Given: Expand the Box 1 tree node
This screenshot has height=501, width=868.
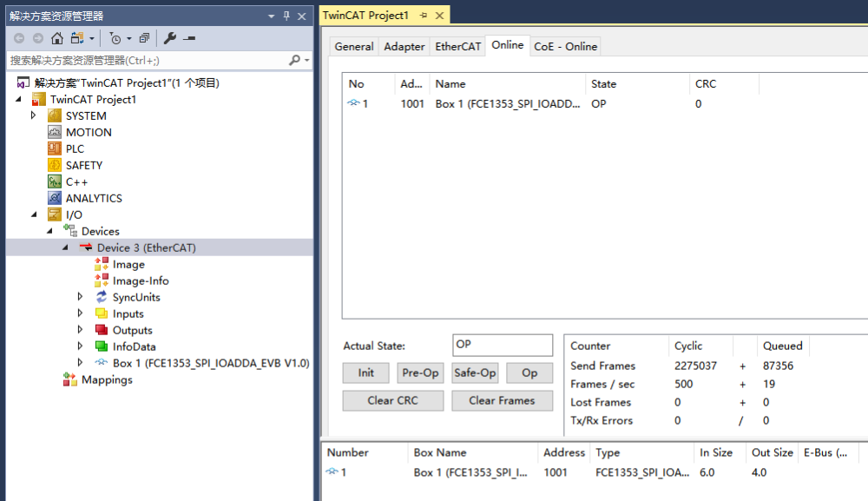Looking at the screenshot, I should (x=80, y=362).
